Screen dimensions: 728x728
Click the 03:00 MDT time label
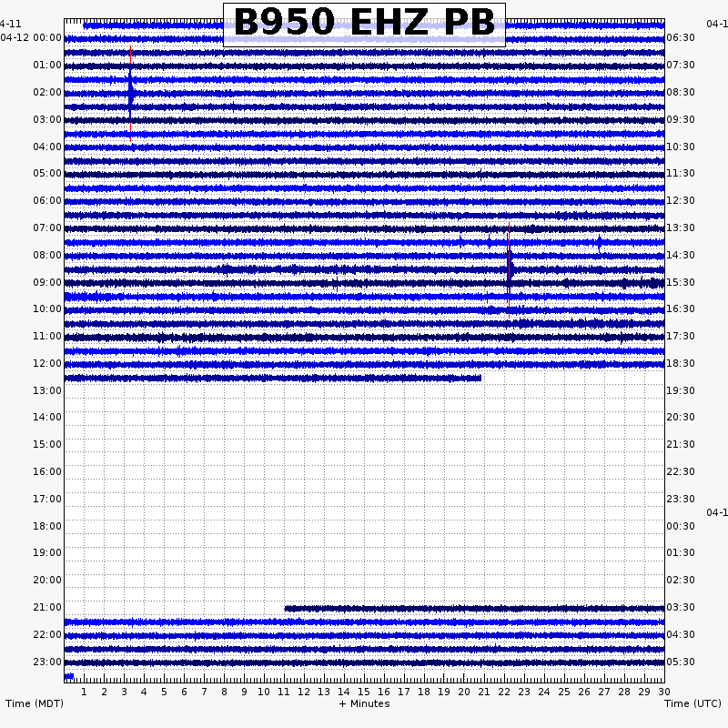tap(47, 120)
